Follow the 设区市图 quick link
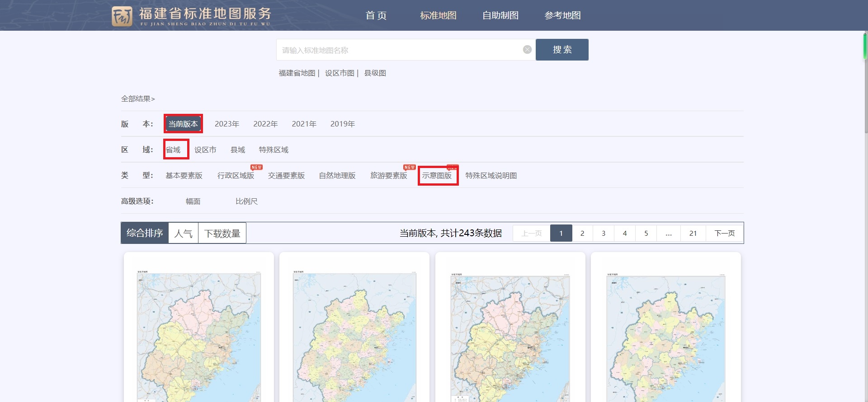 [x=340, y=73]
